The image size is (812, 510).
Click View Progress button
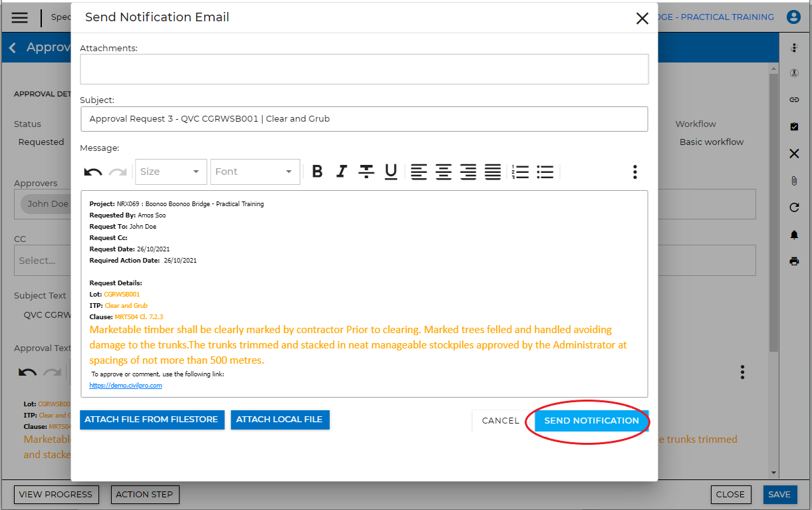(x=56, y=495)
